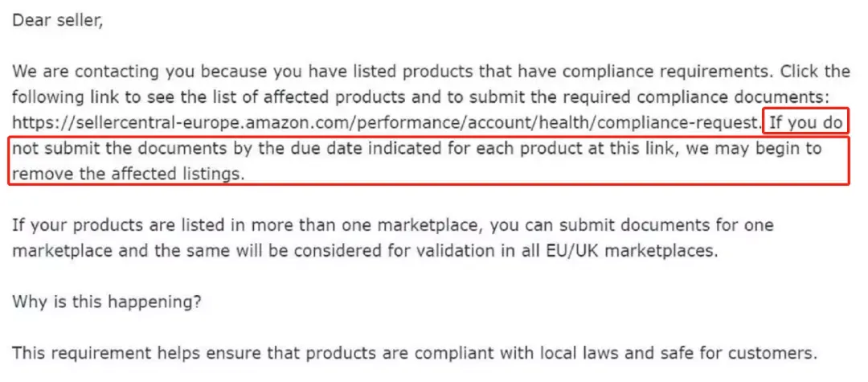This screenshot has height=382, width=868.
Task: Click the 'Why is this happening?' heading
Action: (x=108, y=302)
